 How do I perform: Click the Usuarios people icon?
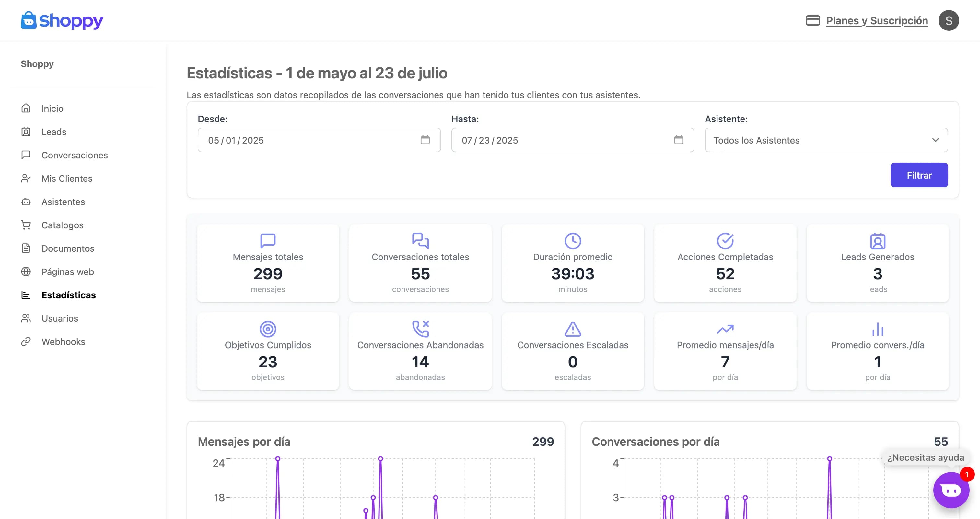(x=26, y=318)
